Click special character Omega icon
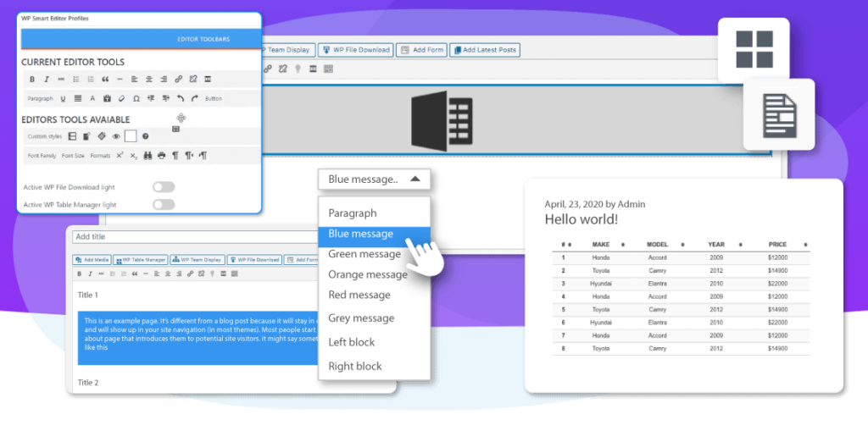 click(136, 98)
